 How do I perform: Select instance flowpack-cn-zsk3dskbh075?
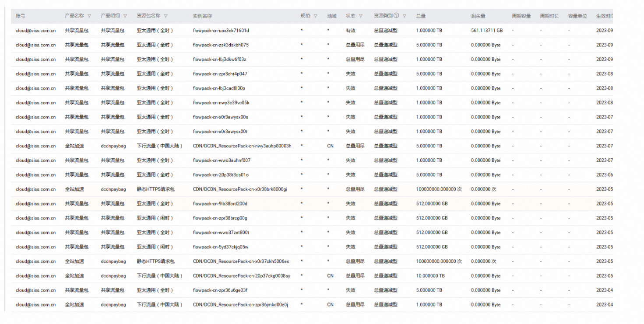tap(221, 45)
